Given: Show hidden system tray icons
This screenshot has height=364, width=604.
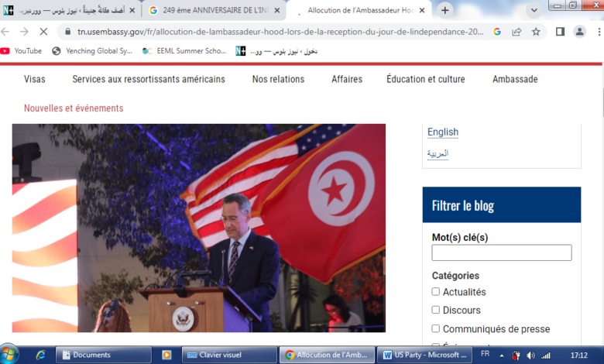Looking at the screenshot, I should coord(501,355).
